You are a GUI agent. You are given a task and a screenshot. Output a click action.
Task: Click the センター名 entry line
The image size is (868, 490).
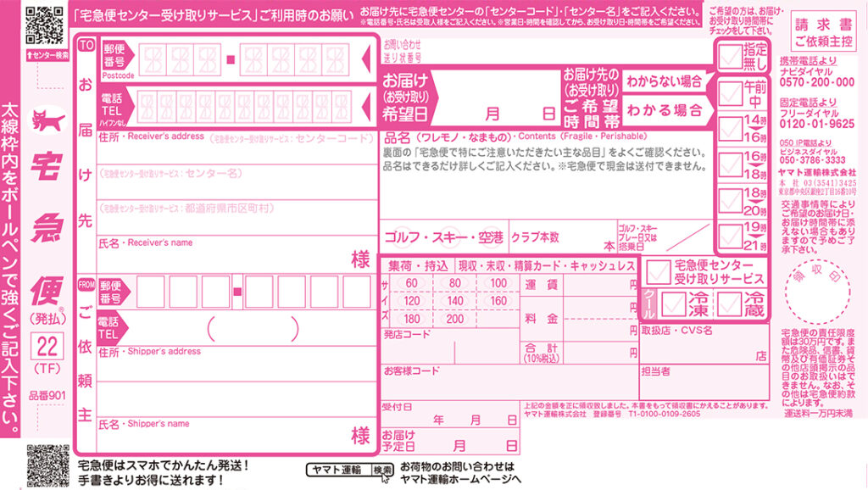click(x=237, y=182)
